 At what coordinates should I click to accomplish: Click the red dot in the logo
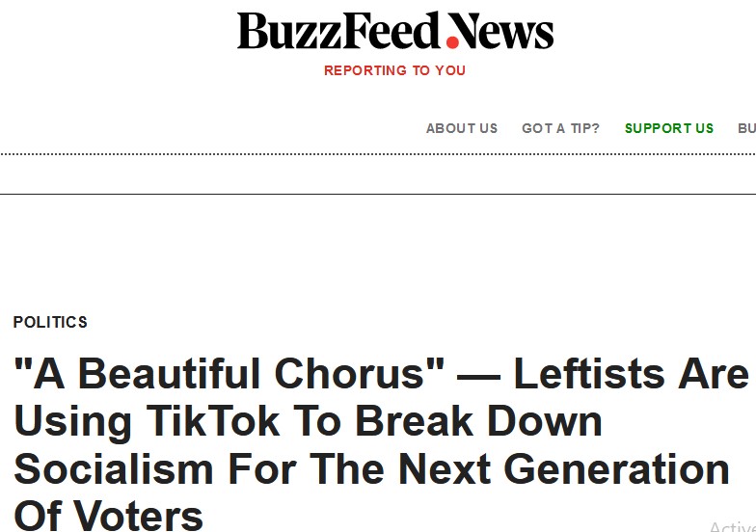point(454,41)
